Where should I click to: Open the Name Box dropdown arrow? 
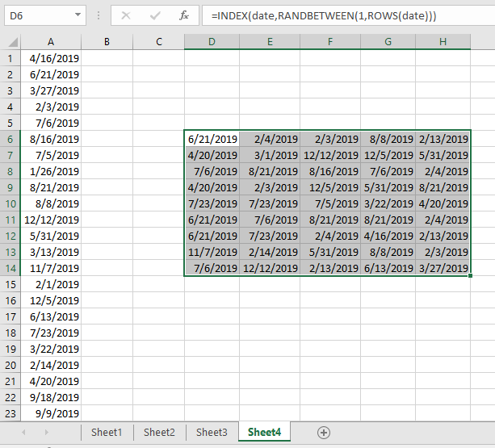tap(78, 15)
